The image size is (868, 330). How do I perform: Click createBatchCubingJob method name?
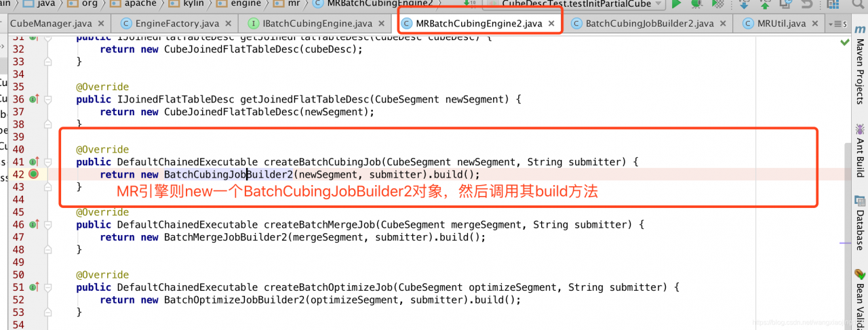[x=321, y=162]
